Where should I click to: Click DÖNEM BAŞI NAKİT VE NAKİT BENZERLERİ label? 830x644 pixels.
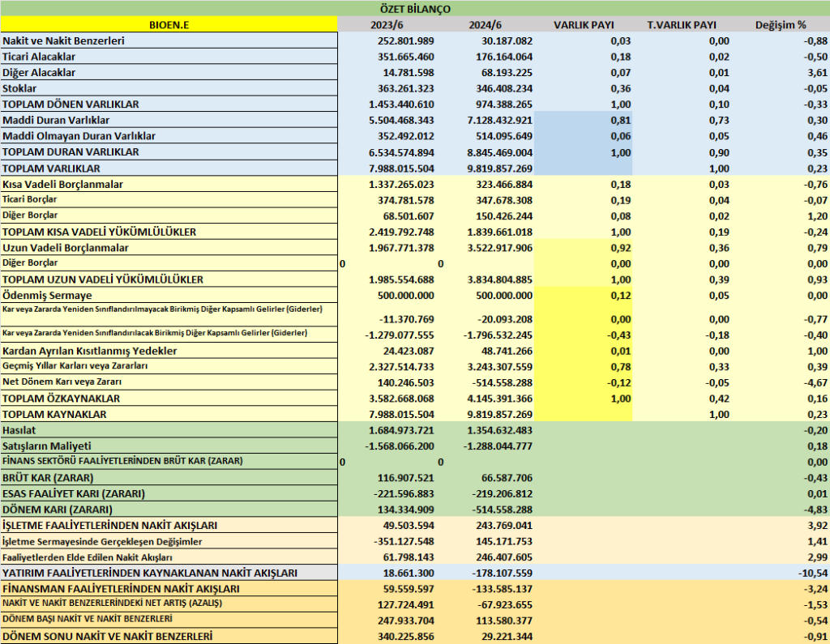pos(169,621)
